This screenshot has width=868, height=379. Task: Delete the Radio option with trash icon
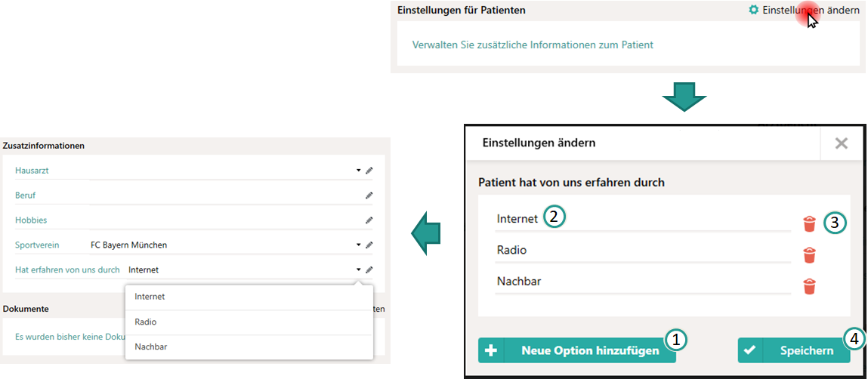[809, 255]
